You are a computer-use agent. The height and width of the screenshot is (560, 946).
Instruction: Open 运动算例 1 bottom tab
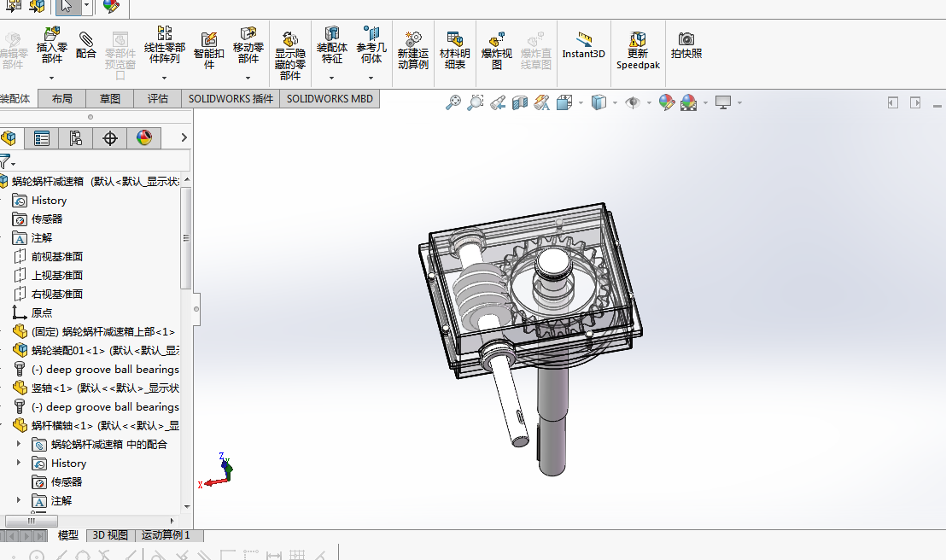click(x=166, y=535)
